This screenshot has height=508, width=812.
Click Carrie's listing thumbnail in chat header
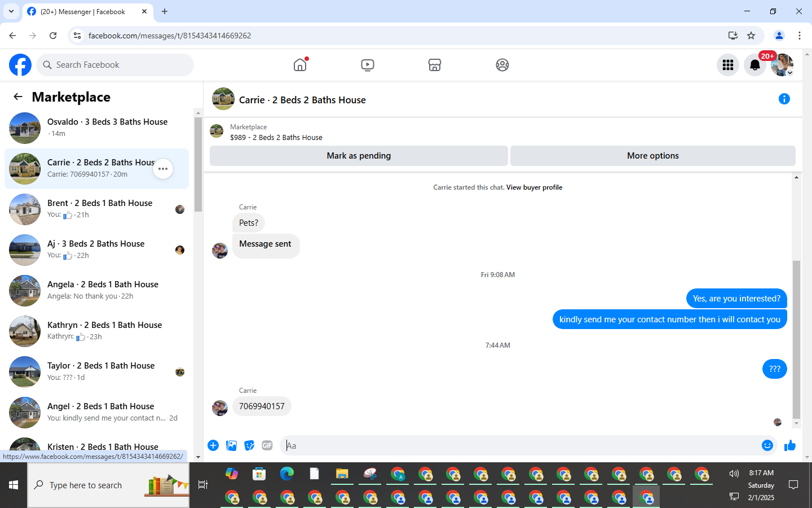tap(223, 99)
